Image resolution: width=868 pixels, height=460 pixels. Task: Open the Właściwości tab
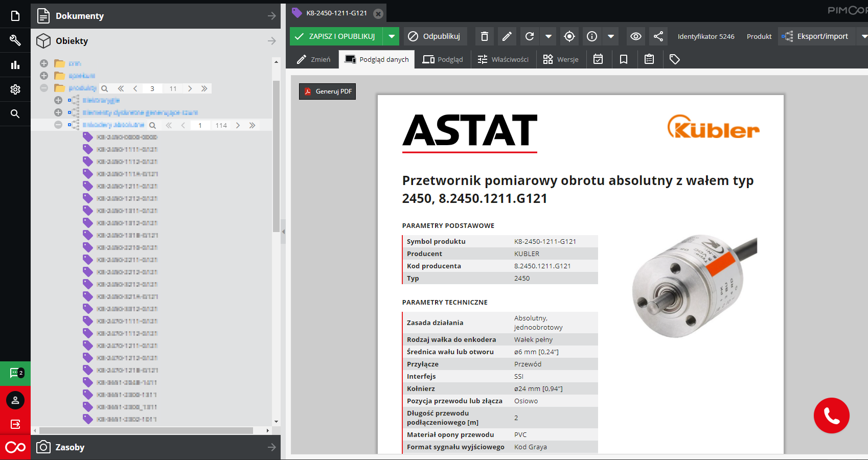pyautogui.click(x=503, y=59)
